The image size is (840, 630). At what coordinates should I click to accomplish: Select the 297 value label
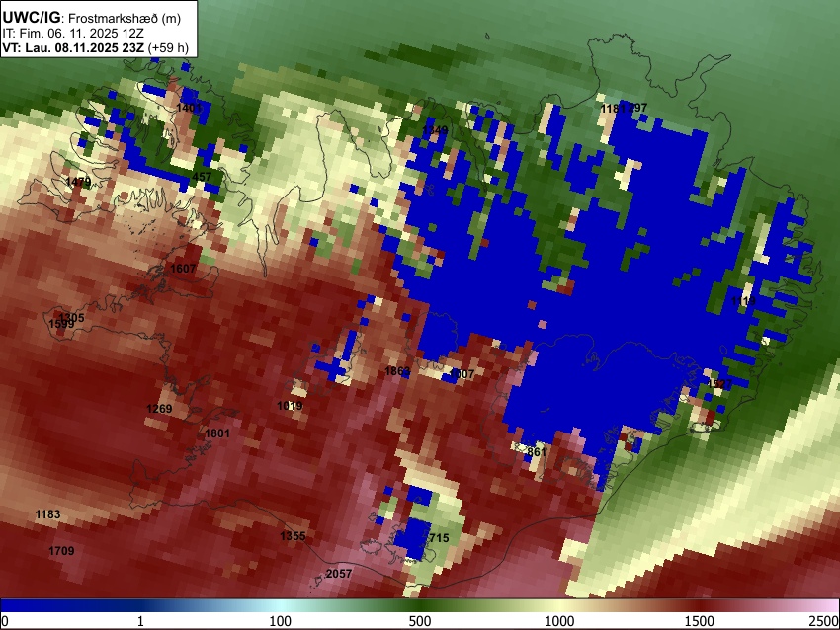[637, 108]
